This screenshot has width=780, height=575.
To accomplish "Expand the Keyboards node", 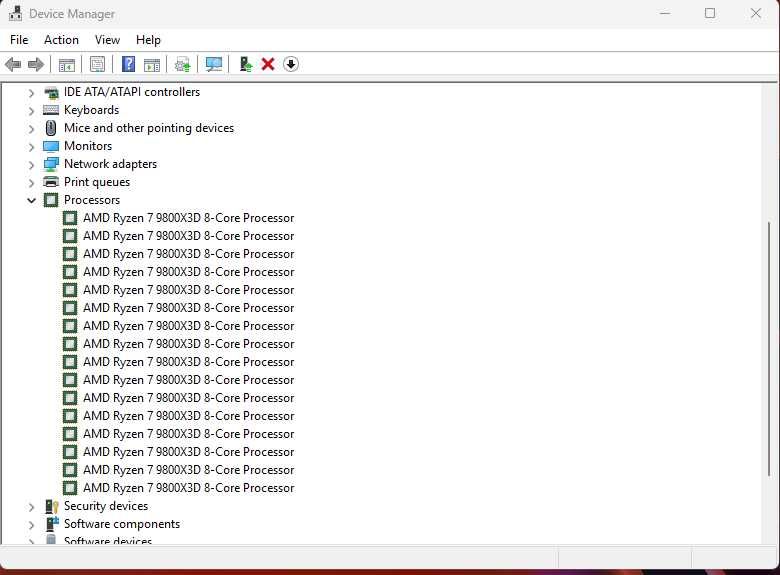I will click(x=31, y=110).
